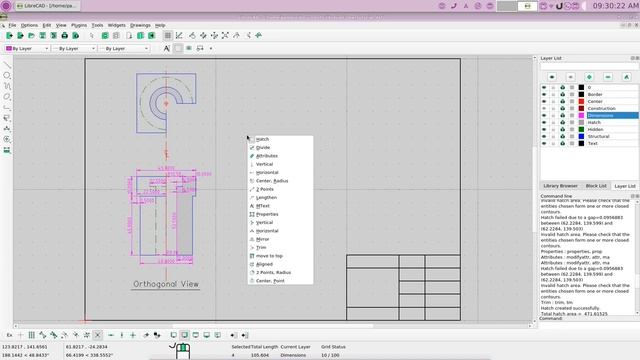
Task: Click the Modify Layer Attributes button
Action: [x=627, y=77]
